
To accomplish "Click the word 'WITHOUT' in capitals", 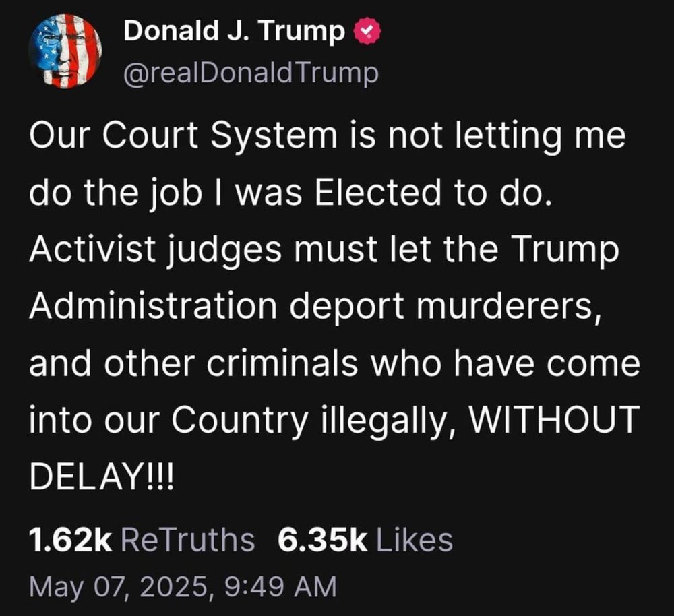I will tap(554, 419).
